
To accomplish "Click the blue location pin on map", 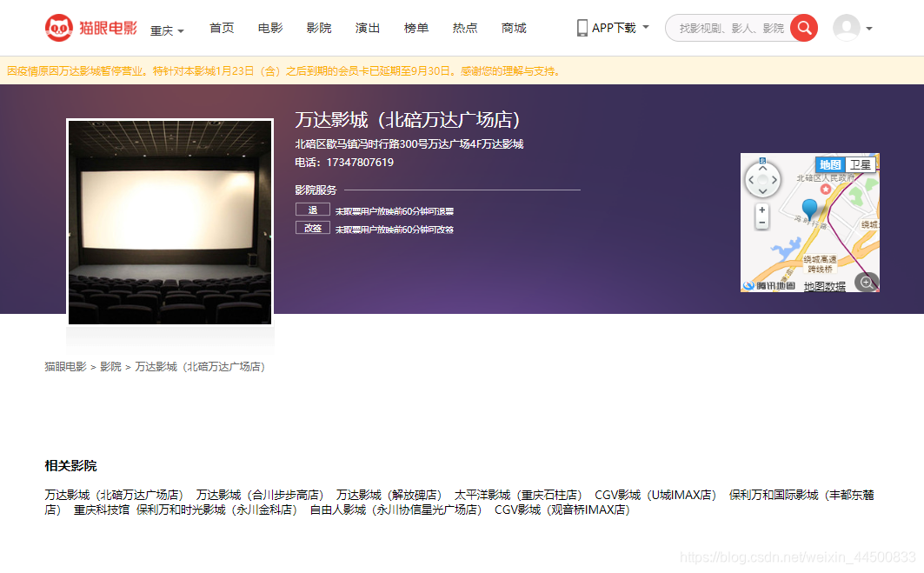I will click(809, 209).
